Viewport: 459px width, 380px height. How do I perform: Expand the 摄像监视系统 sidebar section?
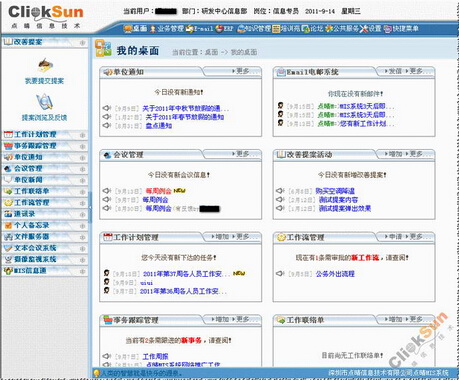point(82,260)
